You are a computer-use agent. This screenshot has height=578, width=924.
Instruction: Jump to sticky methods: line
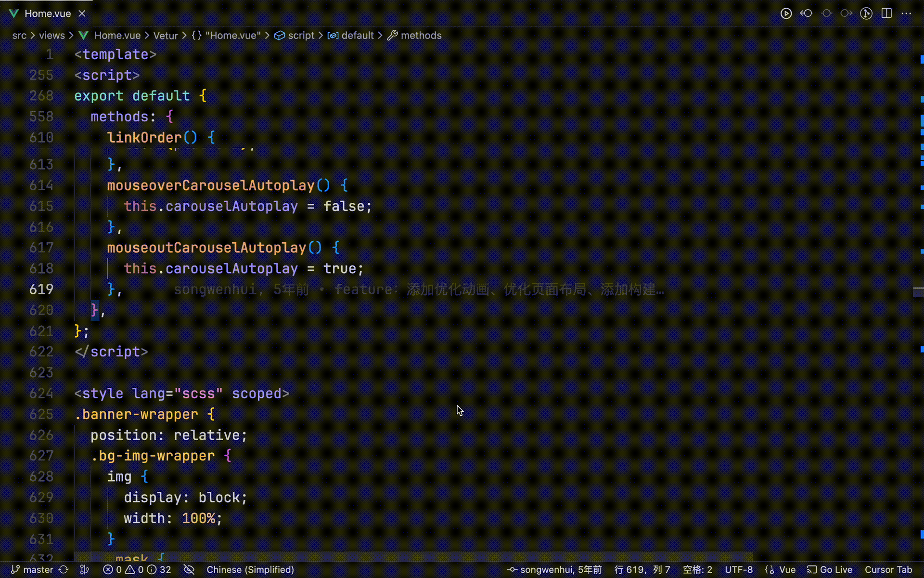132,117
